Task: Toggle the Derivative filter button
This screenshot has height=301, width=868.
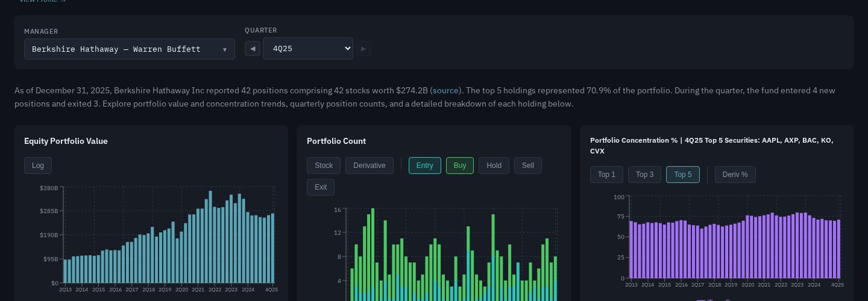Action: [370, 166]
